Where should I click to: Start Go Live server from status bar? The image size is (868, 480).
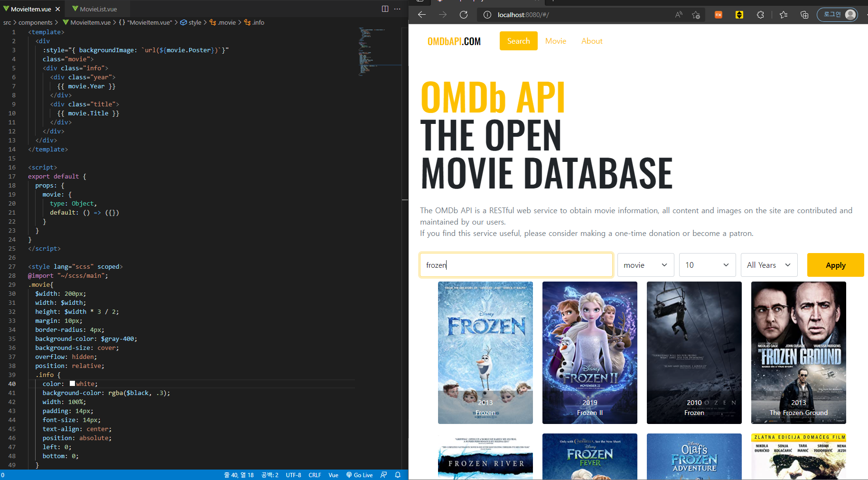point(359,475)
